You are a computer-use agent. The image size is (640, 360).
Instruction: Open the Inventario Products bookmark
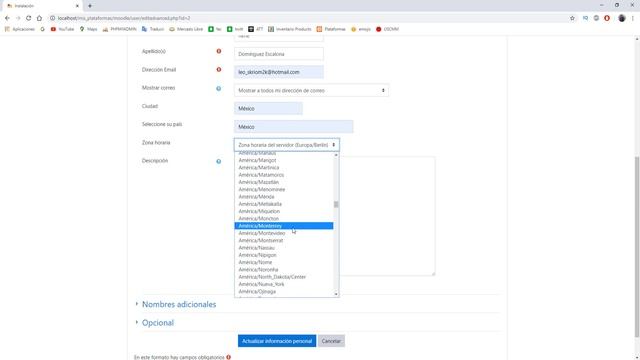tap(290, 29)
